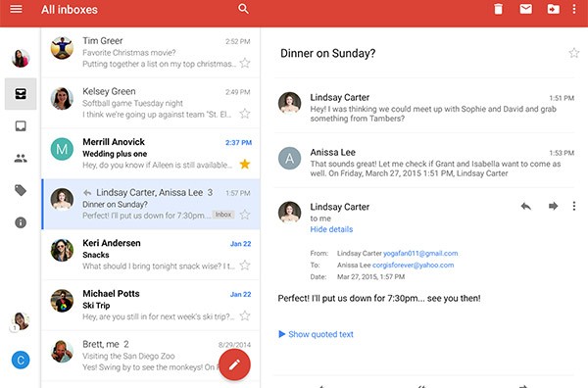This screenshot has height=388, width=588.
Task: Open the Social people category in sidebar
Action: (21, 158)
